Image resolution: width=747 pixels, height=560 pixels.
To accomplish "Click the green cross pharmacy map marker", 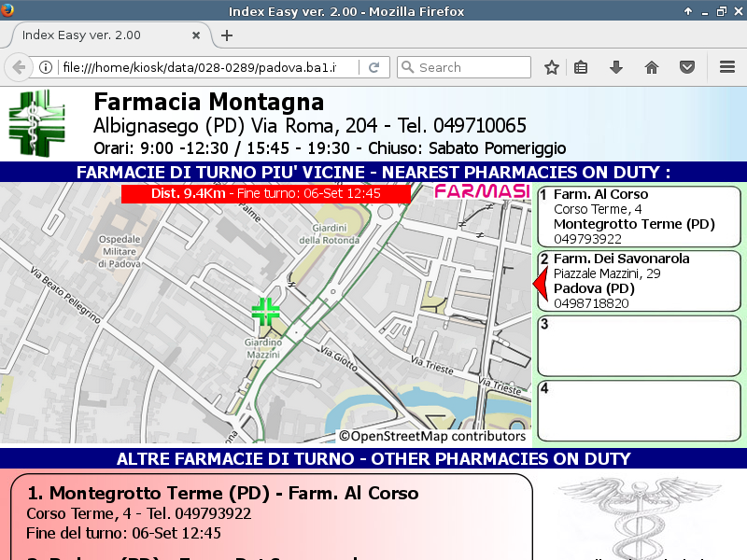I will 266,312.
